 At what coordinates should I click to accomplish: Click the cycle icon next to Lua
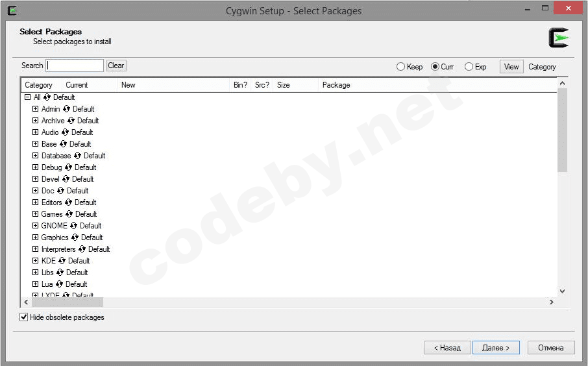pyautogui.click(x=59, y=284)
